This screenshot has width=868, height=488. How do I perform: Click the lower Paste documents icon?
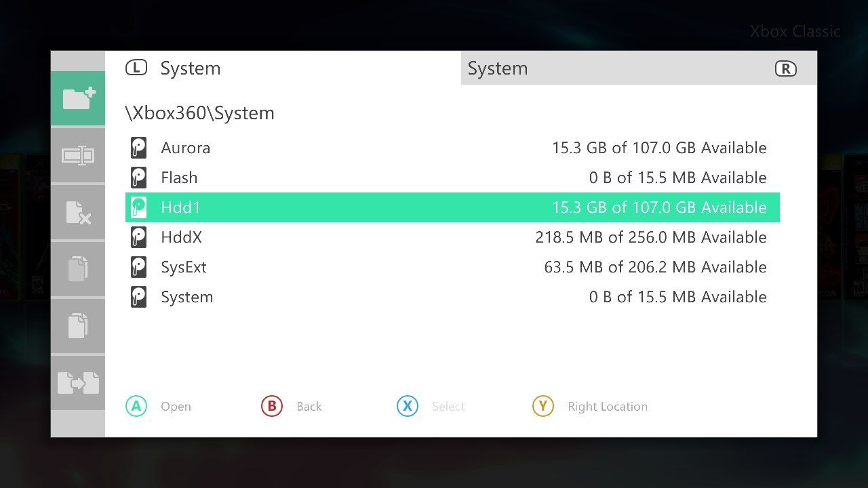tap(78, 326)
